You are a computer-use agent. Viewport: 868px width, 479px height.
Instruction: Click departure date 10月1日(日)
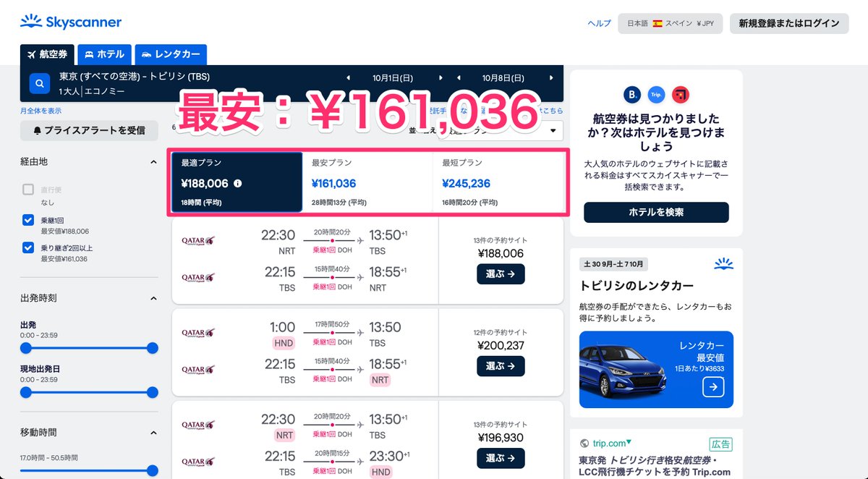pos(393,77)
